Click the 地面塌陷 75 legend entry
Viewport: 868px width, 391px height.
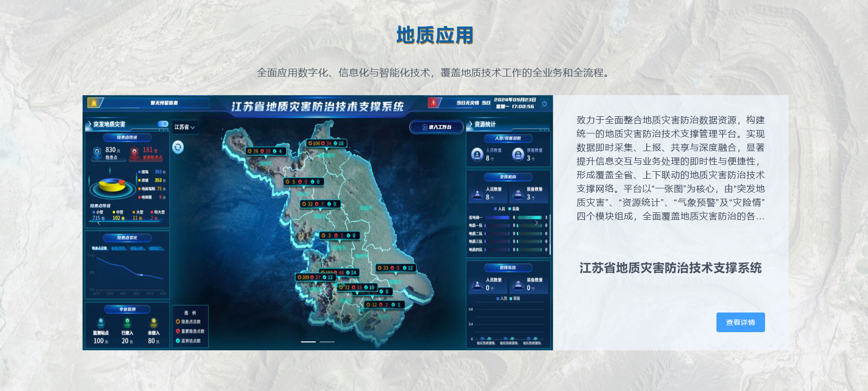coord(152,189)
